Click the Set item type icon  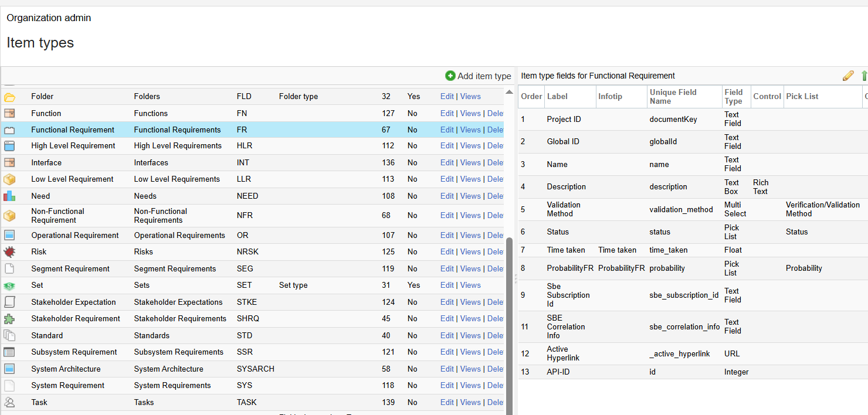click(9, 285)
